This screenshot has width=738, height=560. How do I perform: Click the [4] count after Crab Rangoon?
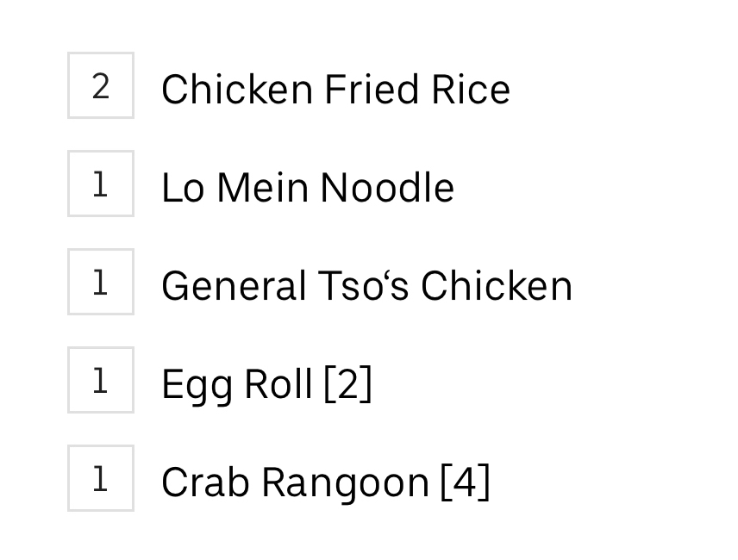465,482
